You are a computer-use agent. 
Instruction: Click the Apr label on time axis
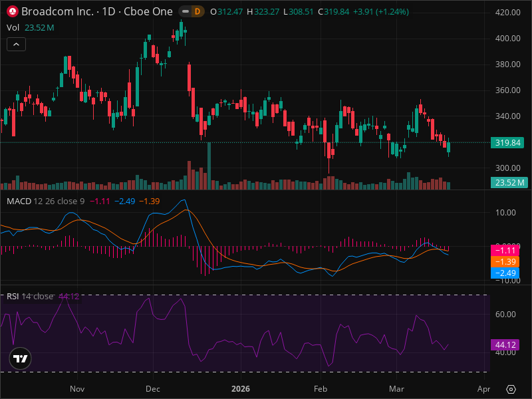pos(483,389)
